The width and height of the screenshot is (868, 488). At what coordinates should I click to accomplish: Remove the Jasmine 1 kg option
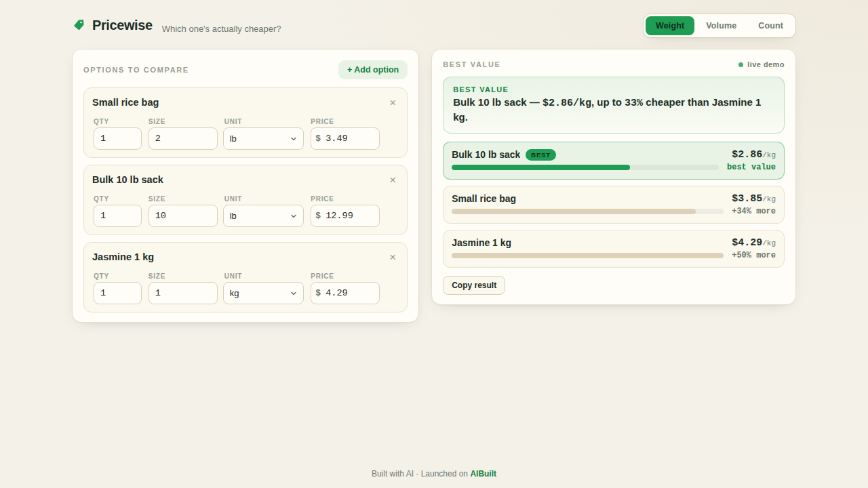[393, 258]
